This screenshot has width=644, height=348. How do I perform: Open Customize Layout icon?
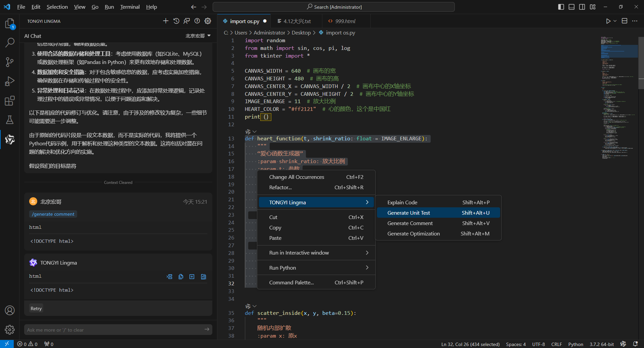tap(593, 7)
